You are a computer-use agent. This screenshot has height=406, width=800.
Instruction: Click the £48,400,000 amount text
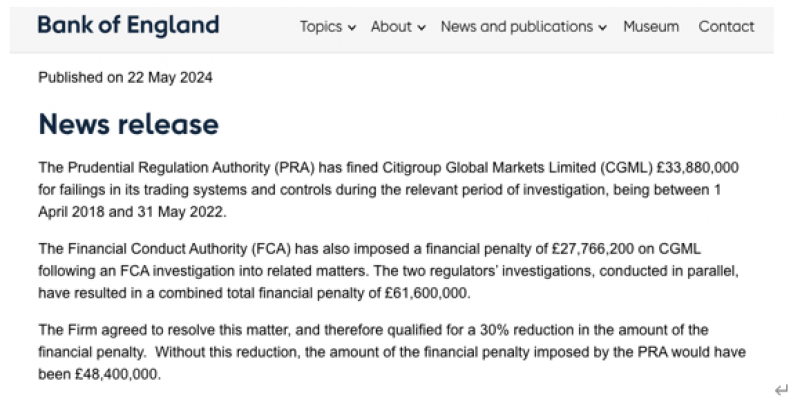tap(118, 374)
